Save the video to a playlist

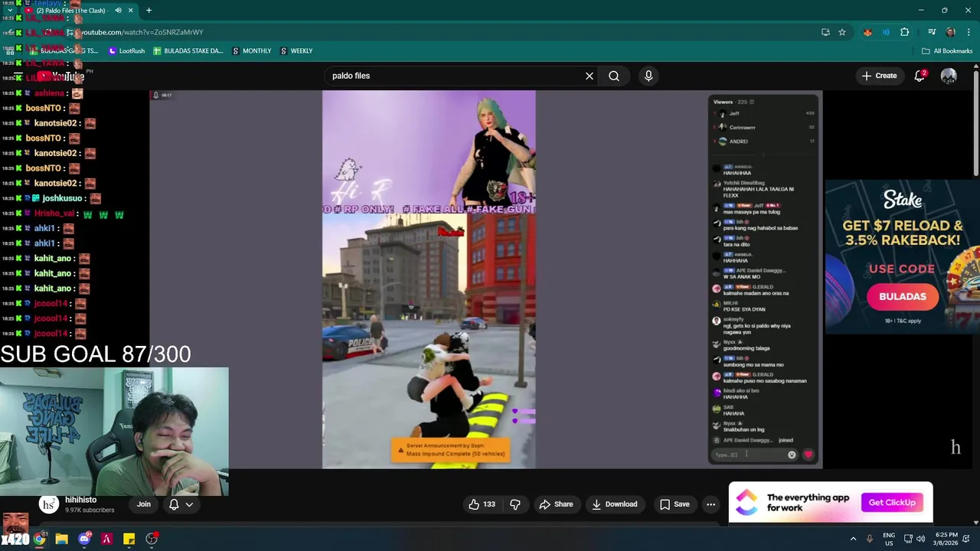pyautogui.click(x=675, y=504)
